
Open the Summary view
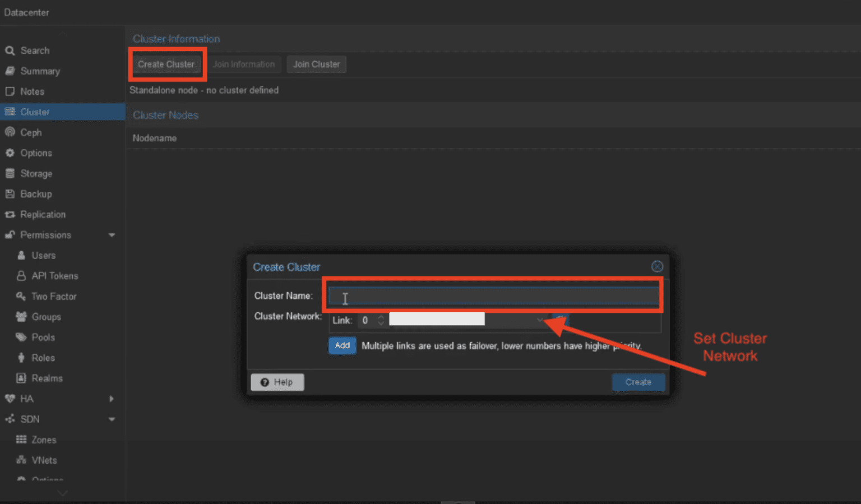[x=40, y=71]
